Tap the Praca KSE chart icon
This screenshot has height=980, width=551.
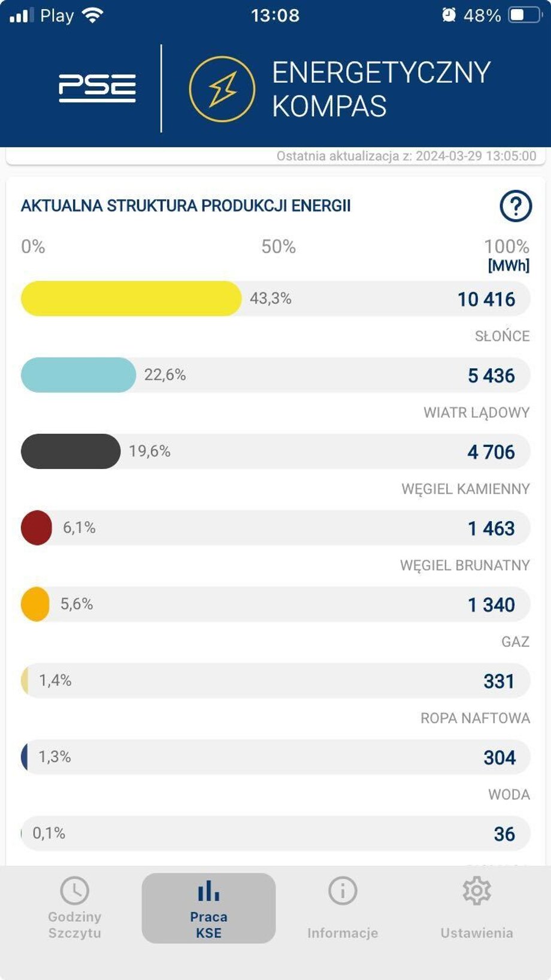[208, 891]
